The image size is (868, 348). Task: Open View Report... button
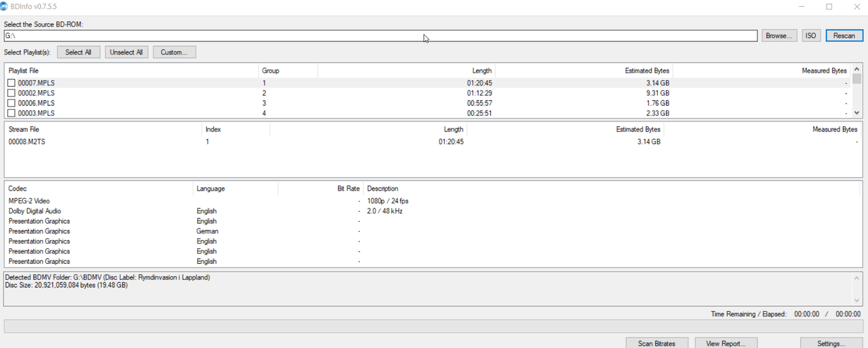pyautogui.click(x=726, y=343)
